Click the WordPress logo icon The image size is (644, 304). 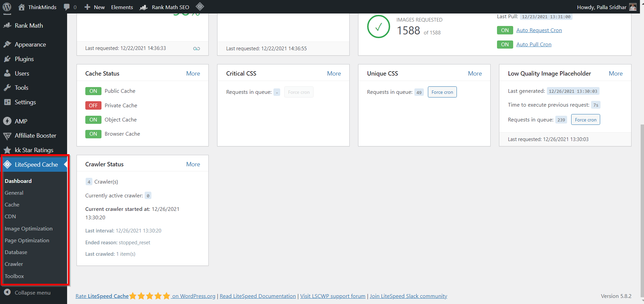coord(7,7)
